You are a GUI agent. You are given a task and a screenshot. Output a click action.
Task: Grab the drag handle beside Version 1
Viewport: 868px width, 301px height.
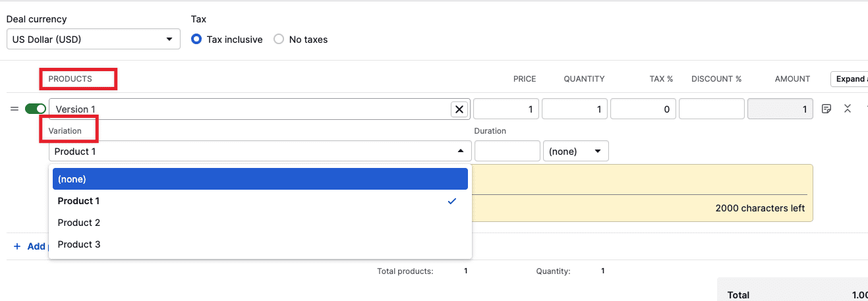click(x=14, y=109)
